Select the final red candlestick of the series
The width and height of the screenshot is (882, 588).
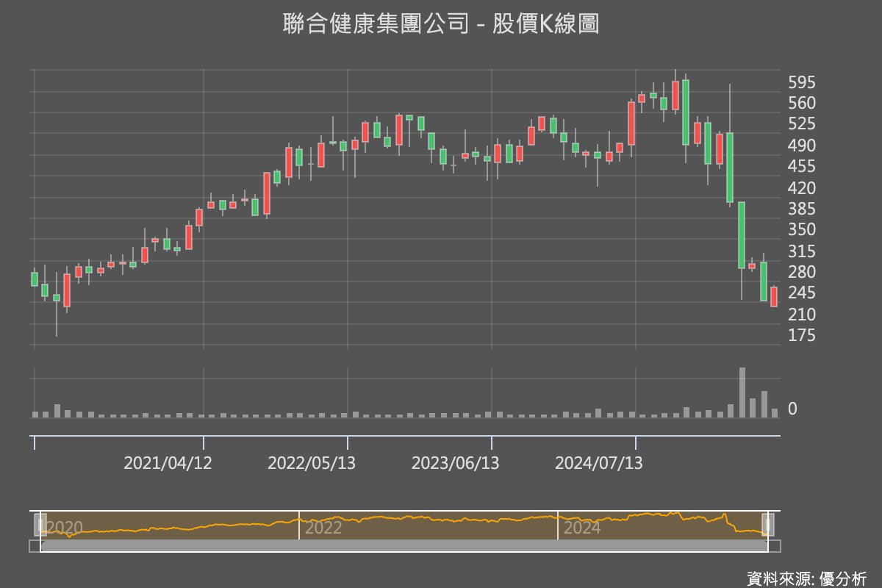(774, 297)
